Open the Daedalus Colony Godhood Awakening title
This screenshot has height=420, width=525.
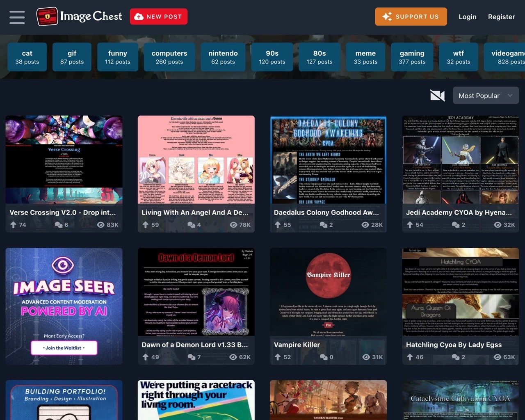coord(326,212)
